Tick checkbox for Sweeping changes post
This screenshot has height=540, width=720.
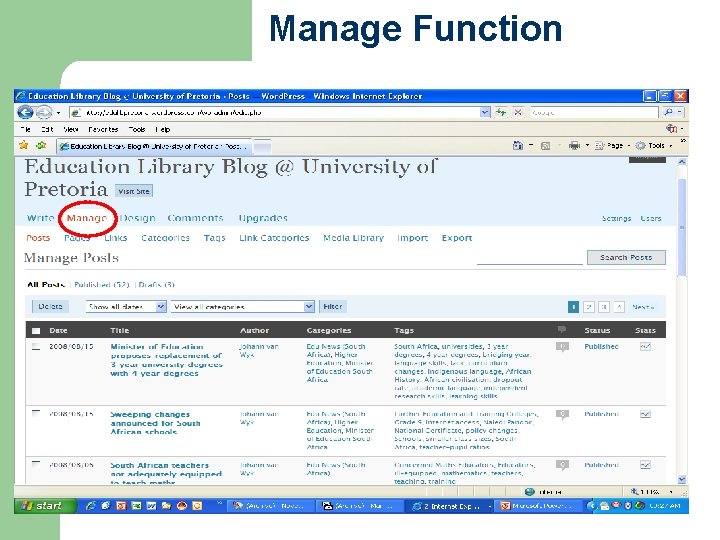coord(36,414)
